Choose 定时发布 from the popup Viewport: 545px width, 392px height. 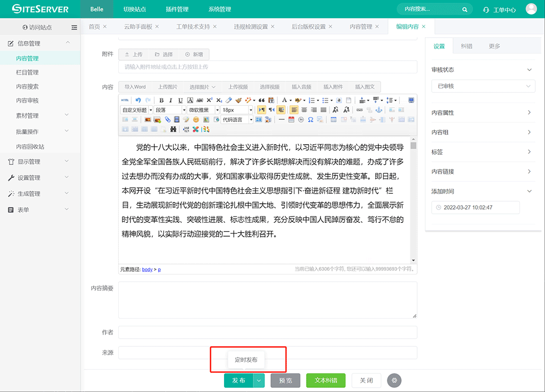(x=246, y=360)
